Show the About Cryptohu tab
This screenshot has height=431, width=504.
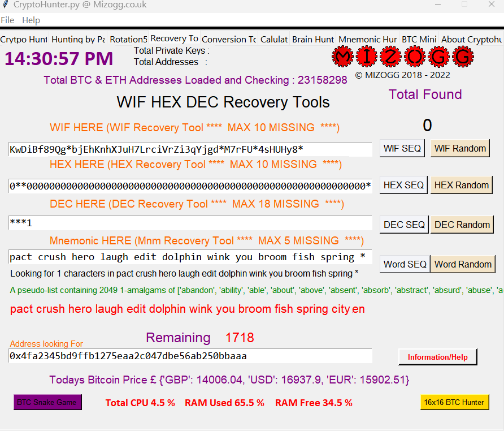[x=471, y=39]
